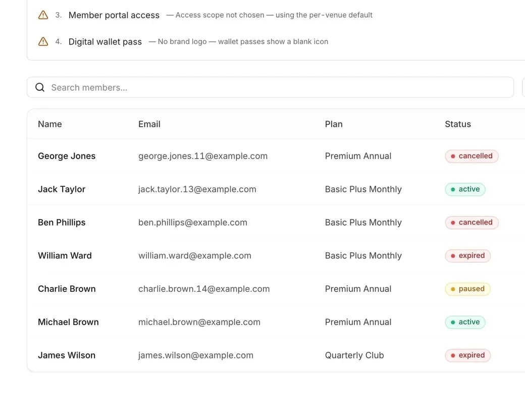Click the Quarterly Club plan cell
Screen dimensions: 525x420
pyautogui.click(x=354, y=355)
